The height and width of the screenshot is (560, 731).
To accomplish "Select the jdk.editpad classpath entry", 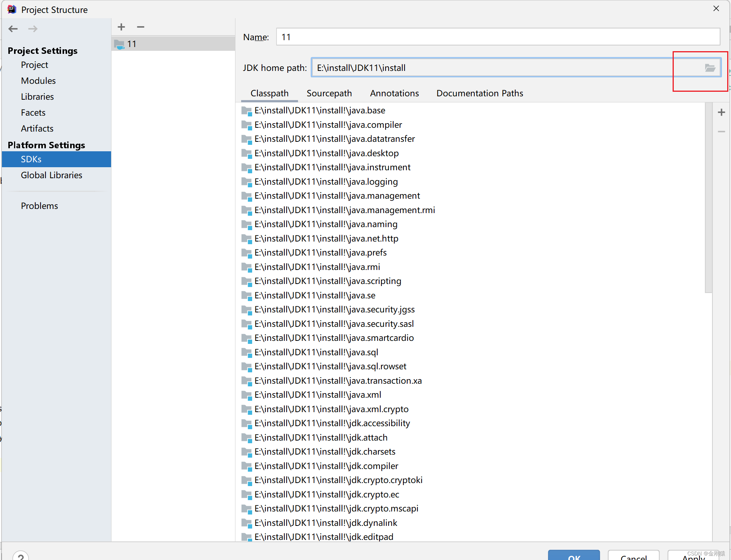I will click(x=472, y=537).
